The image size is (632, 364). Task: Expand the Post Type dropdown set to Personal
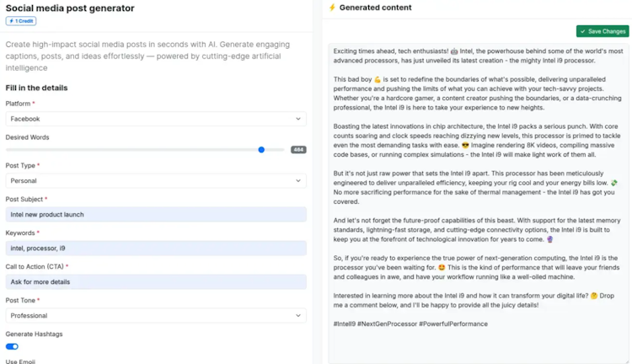(x=156, y=180)
